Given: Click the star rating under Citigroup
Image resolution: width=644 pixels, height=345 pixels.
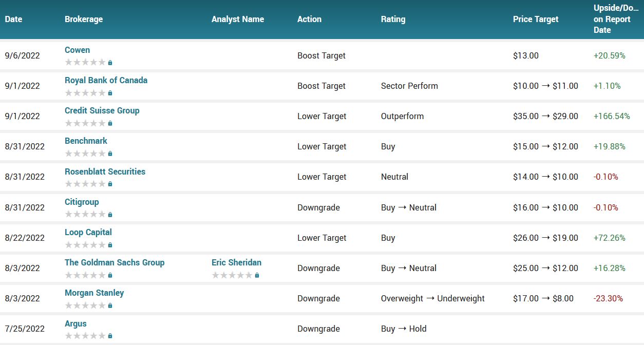Looking at the screenshot, I should (85, 214).
